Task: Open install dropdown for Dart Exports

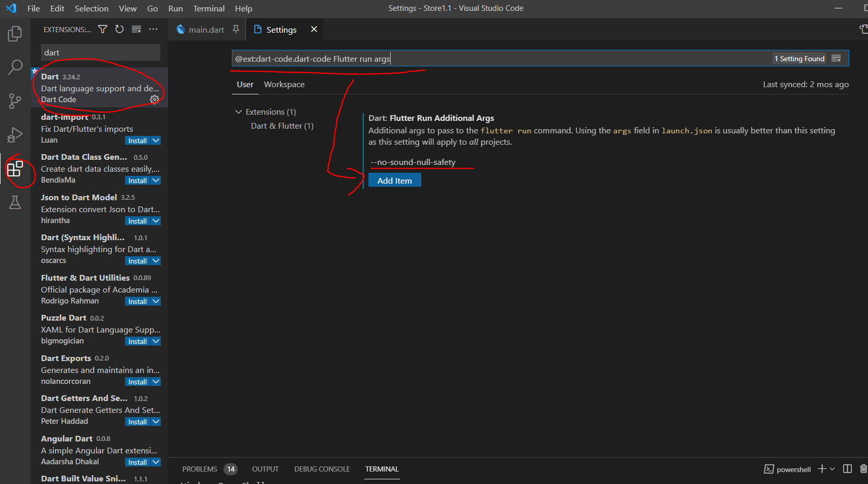Action: [x=156, y=382]
